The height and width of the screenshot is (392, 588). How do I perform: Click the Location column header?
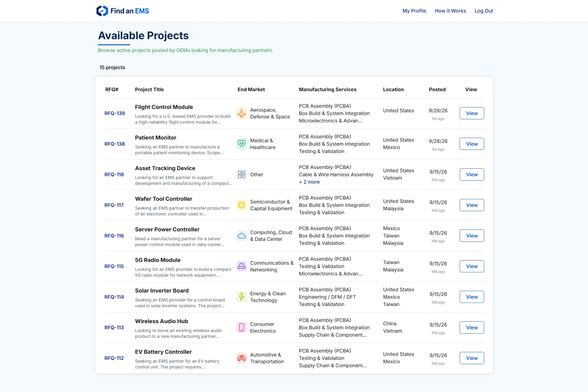pyautogui.click(x=393, y=89)
